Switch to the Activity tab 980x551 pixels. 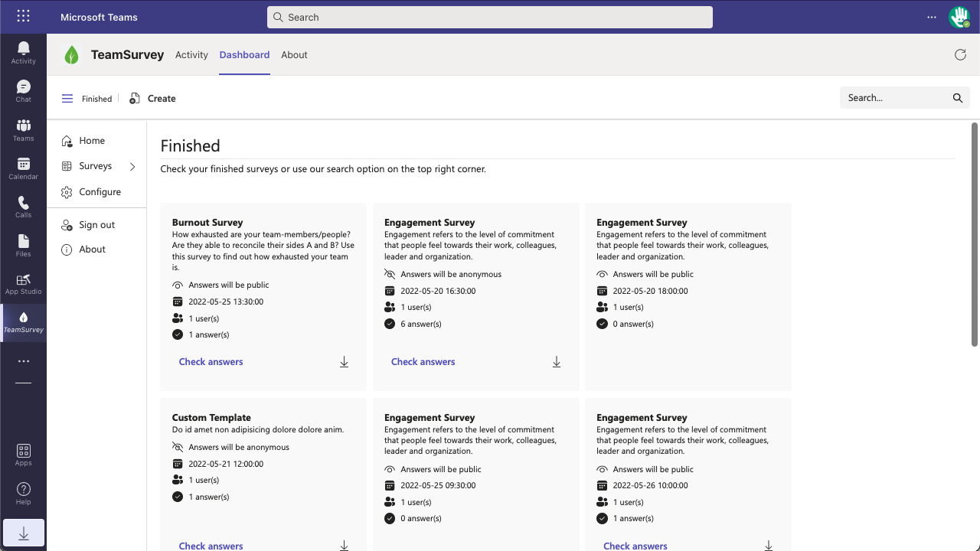coord(191,55)
